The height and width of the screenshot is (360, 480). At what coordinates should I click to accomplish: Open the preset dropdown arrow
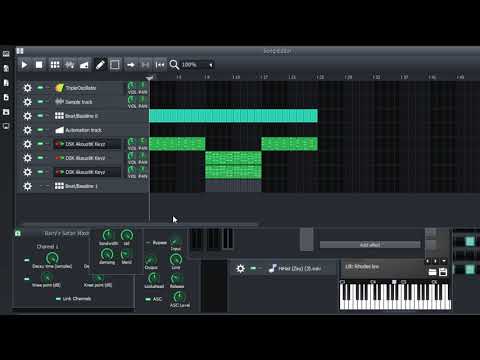coord(444,261)
